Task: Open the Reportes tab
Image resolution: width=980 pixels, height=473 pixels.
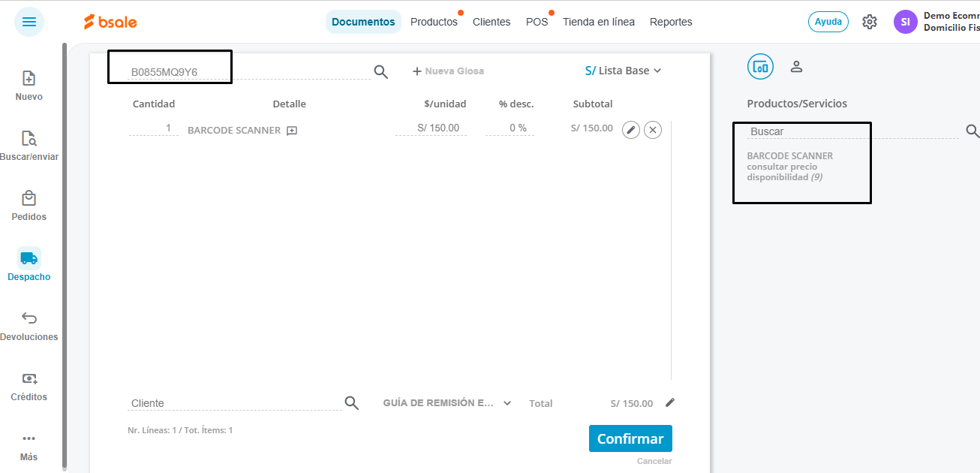Action: pos(671,22)
